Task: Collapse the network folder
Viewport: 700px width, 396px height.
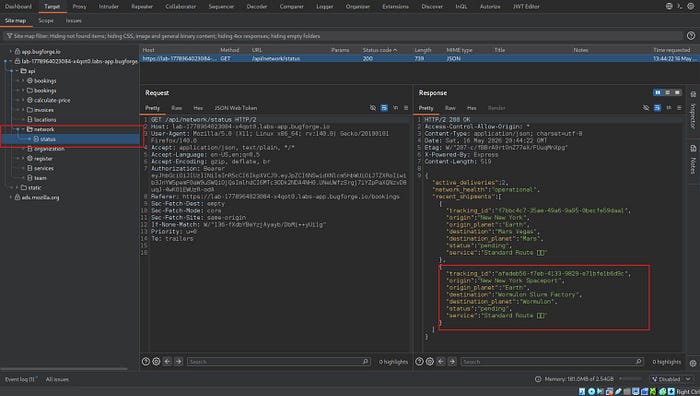Action: coord(23,129)
